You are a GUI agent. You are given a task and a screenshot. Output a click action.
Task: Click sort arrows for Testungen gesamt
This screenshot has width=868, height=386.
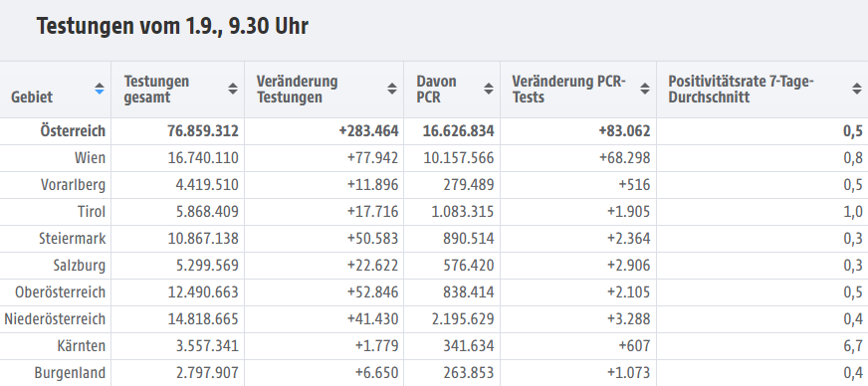click(x=233, y=89)
